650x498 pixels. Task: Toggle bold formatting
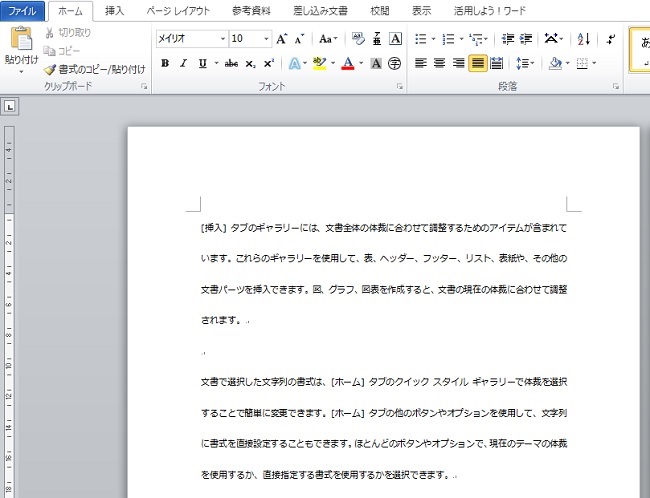(x=165, y=63)
